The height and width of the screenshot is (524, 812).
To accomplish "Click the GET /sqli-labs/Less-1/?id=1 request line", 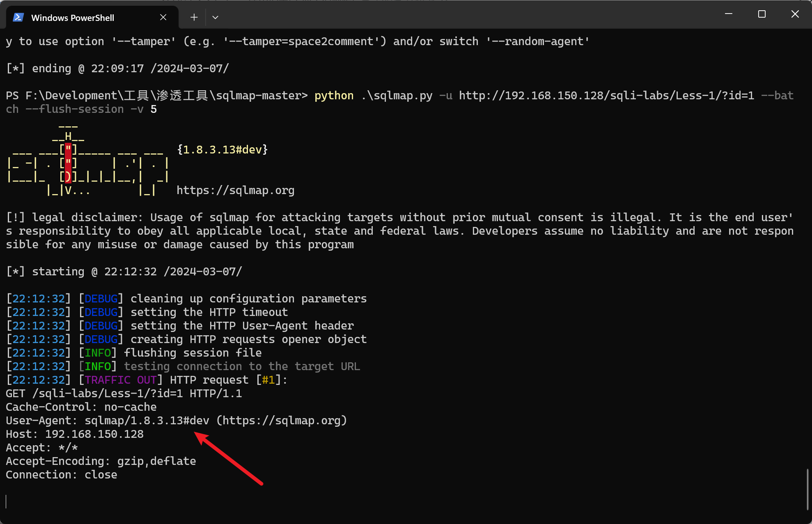I will click(x=124, y=394).
